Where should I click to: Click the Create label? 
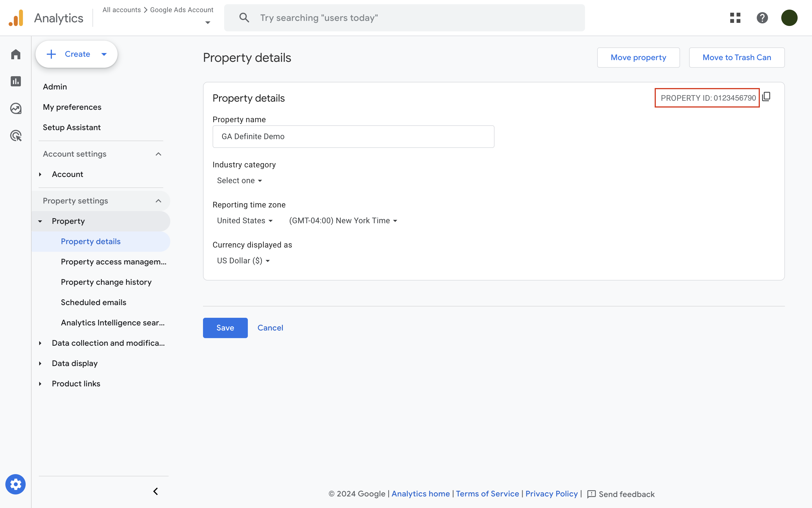(x=77, y=54)
